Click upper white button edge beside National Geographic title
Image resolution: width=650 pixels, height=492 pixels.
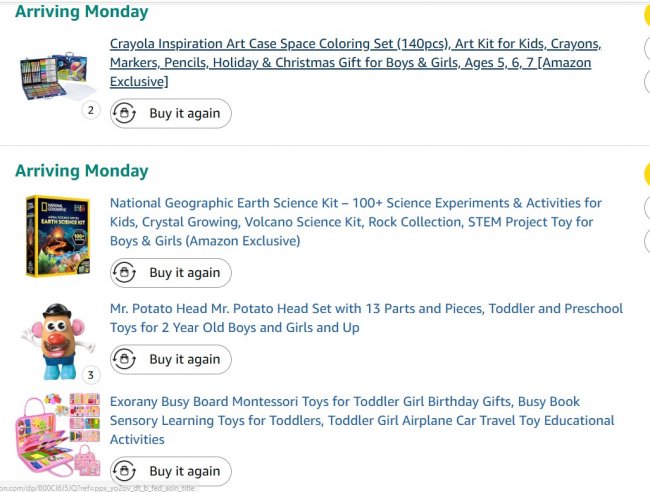pos(646,208)
